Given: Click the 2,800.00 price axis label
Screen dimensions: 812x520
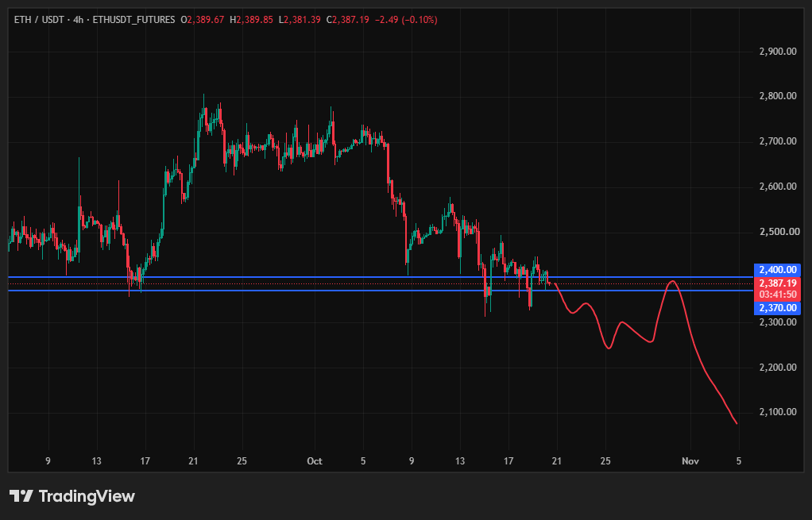Looking at the screenshot, I should point(778,96).
